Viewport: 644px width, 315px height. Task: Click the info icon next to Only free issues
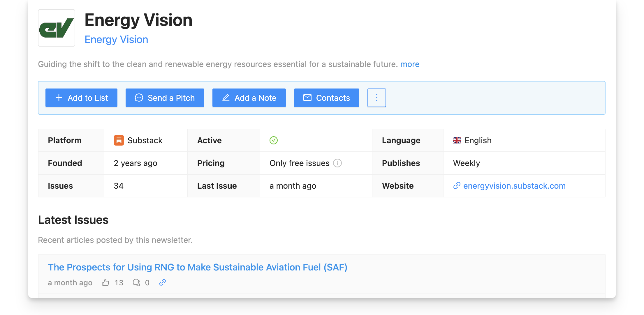tap(337, 163)
